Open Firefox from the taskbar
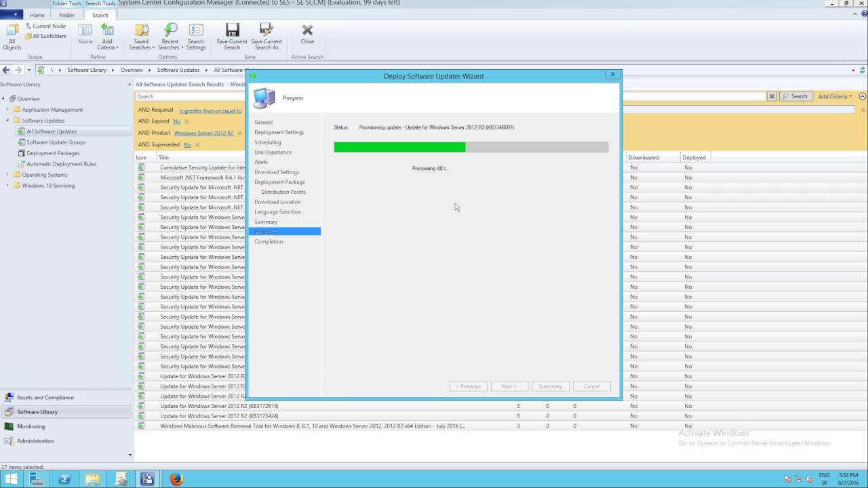868x488 pixels. pos(176,479)
